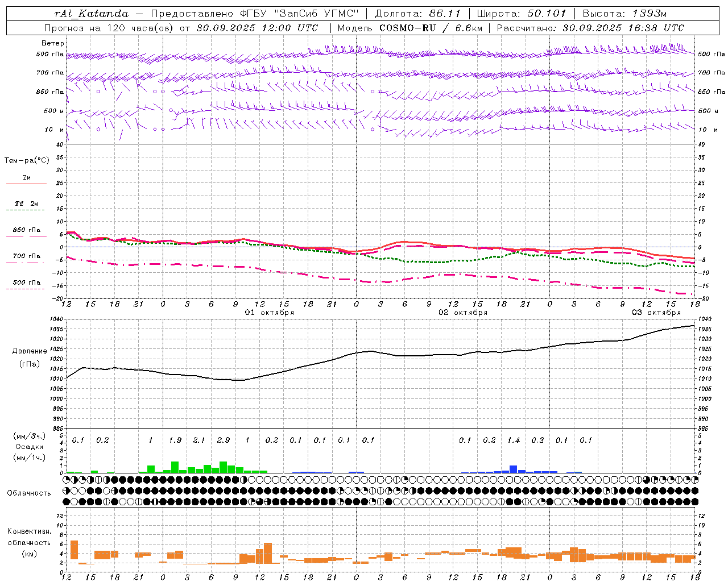Click the Конвективн. облачность label
This screenshot has width=728, height=582.
tap(29, 537)
